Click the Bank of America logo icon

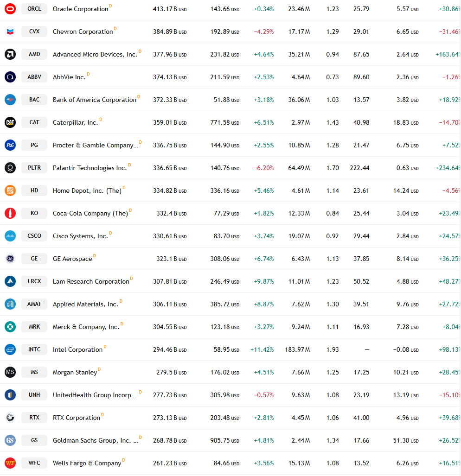10,100
